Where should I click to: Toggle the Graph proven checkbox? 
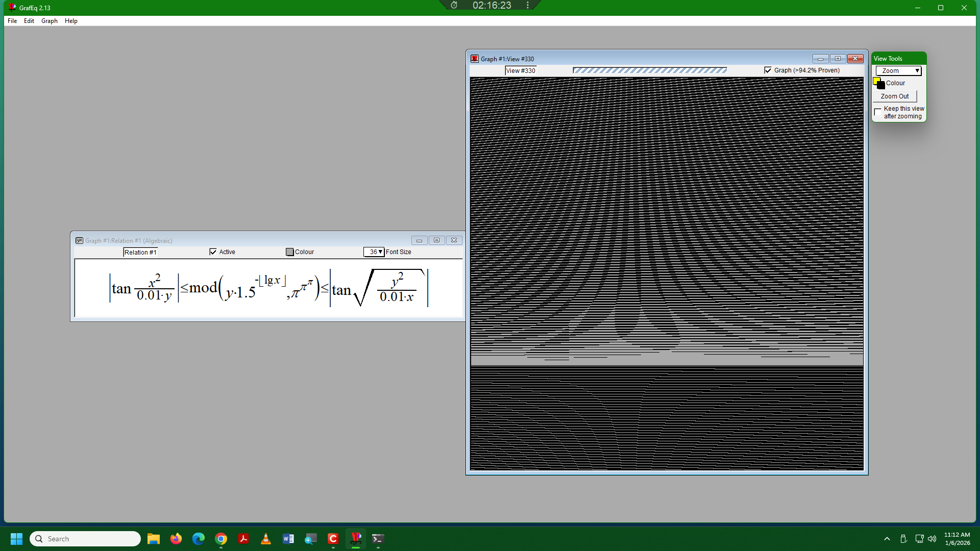tap(768, 70)
